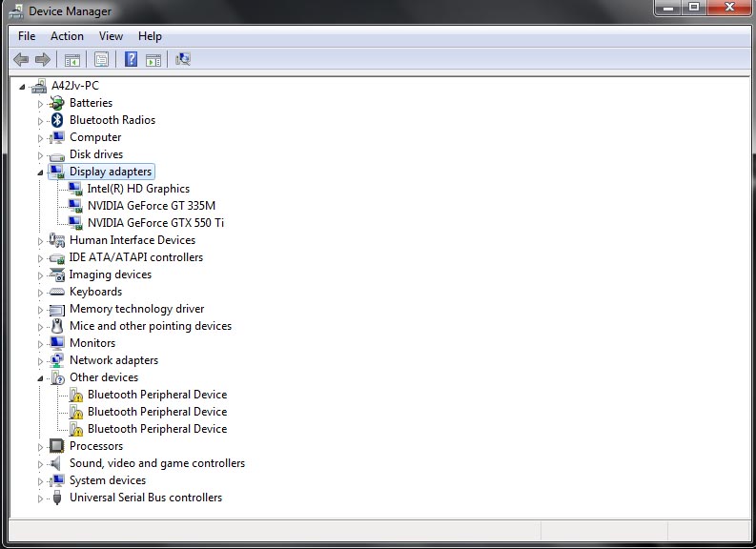
Task: Toggle the action pane toolbar icon
Action: coord(153,60)
